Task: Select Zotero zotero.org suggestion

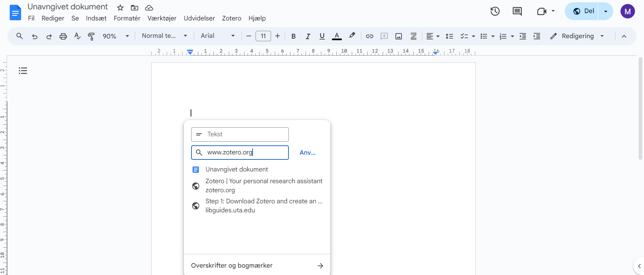Action: pos(257,186)
